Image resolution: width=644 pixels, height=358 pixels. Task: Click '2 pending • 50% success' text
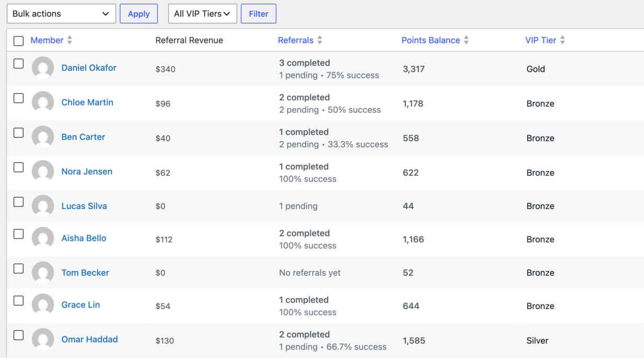330,110
